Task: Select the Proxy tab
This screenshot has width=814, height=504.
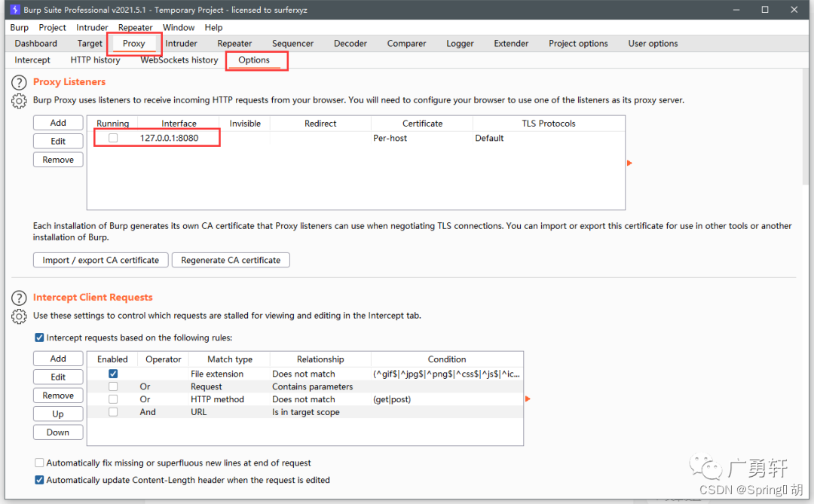Action: (x=134, y=44)
